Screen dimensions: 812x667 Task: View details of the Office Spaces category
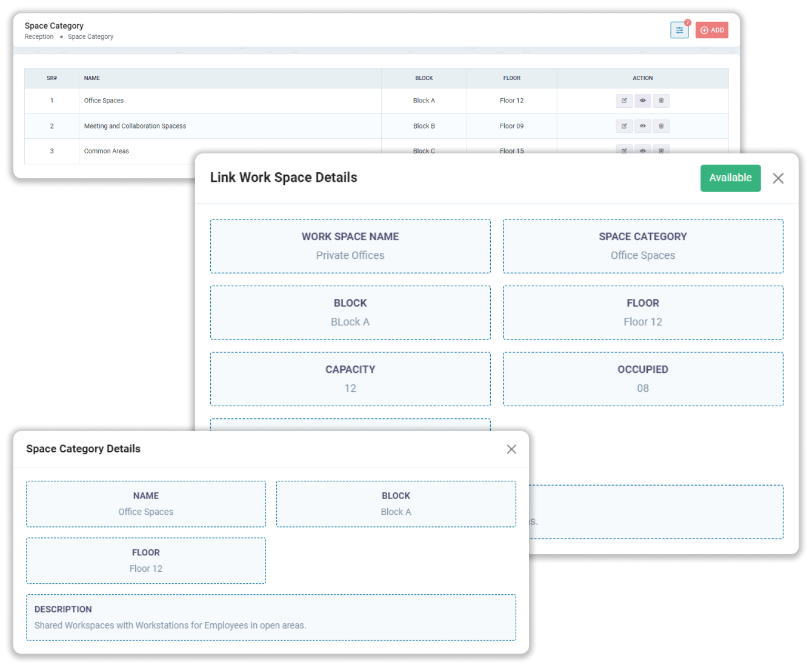click(x=642, y=101)
